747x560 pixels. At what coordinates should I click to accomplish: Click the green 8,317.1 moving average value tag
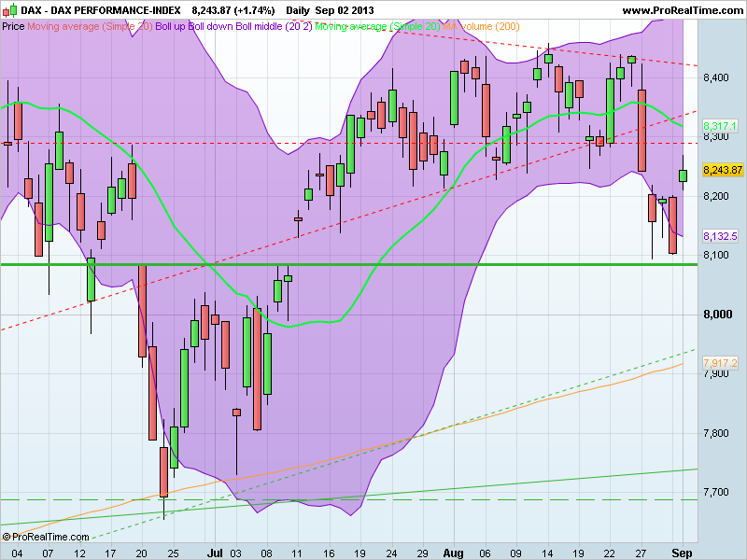[720, 126]
